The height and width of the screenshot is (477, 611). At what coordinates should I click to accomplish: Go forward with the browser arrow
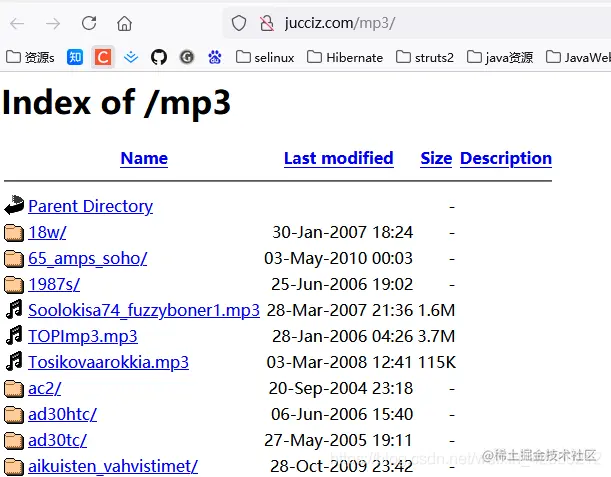pyautogui.click(x=53, y=23)
